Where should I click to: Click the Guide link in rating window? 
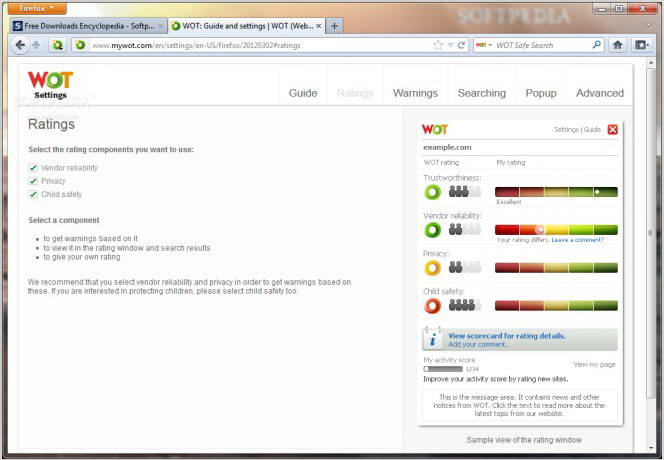592,130
